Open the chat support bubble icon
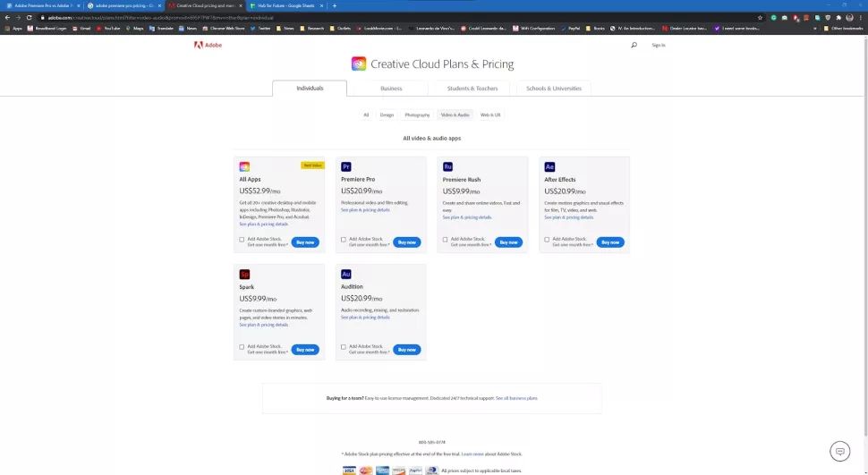Image resolution: width=868 pixels, height=475 pixels. [x=839, y=451]
